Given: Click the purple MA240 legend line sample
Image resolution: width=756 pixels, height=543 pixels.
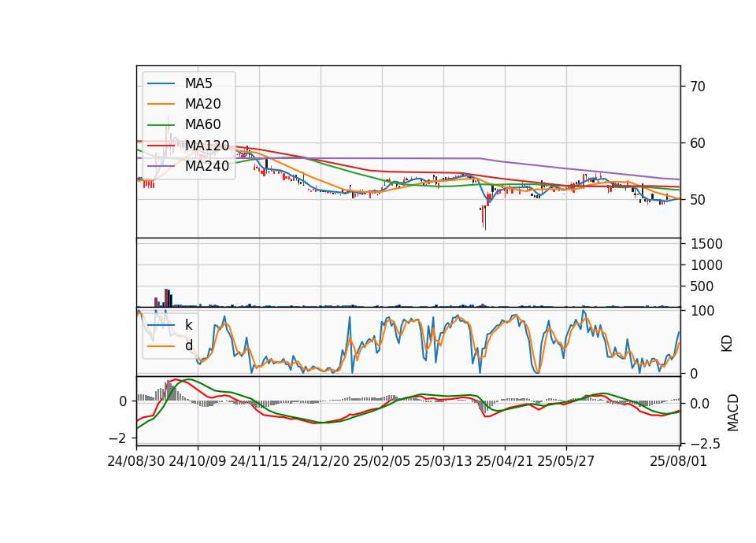Looking at the screenshot, I should coord(161,166).
